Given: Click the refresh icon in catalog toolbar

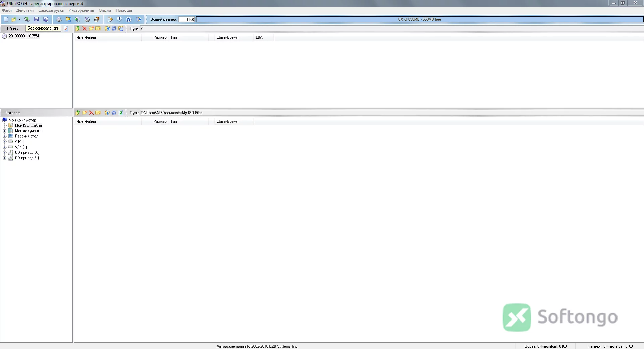Looking at the screenshot, I should point(121,113).
